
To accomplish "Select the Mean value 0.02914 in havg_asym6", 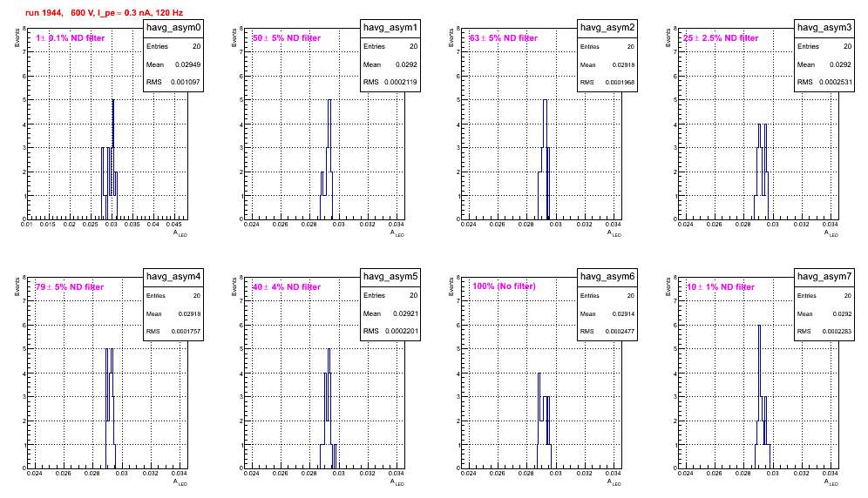I will click(x=623, y=313).
